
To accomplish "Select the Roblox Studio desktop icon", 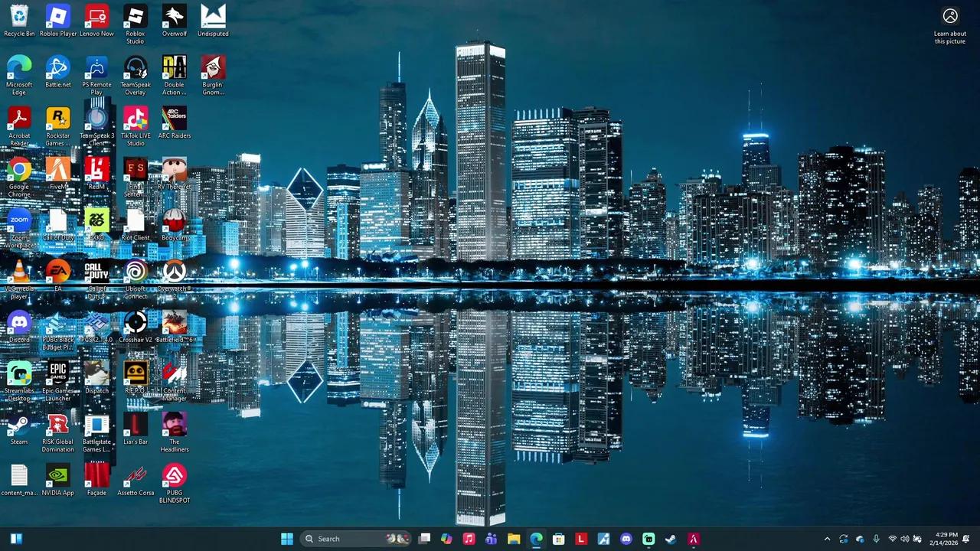I will pos(136,24).
